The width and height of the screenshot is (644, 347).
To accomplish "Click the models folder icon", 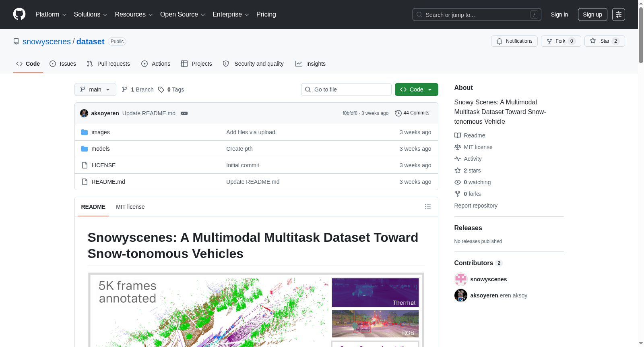I will point(85,149).
